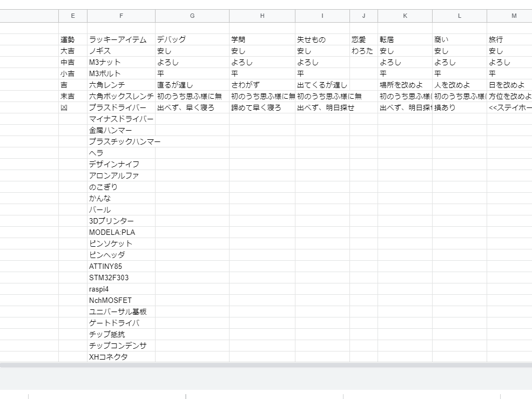
Task: Click the ノギス cell
Action: (x=121, y=51)
